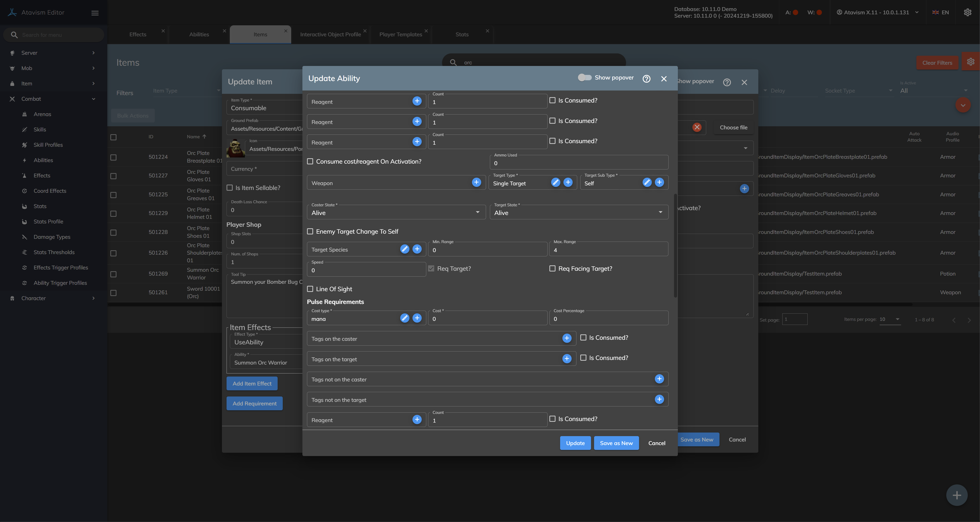This screenshot has height=522, width=980.
Task: Click plus icon for Tags not on the target
Action: click(659, 399)
